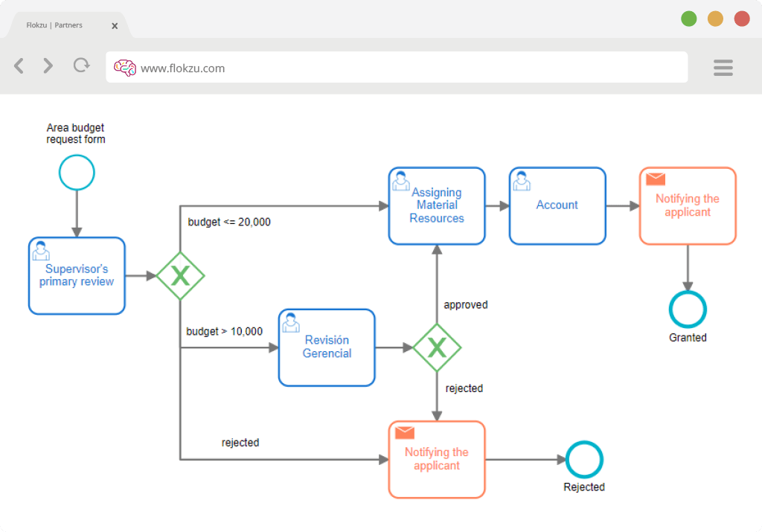The image size is (762, 532).
Task: Select the Assigning Material Resources task
Action: (x=437, y=206)
